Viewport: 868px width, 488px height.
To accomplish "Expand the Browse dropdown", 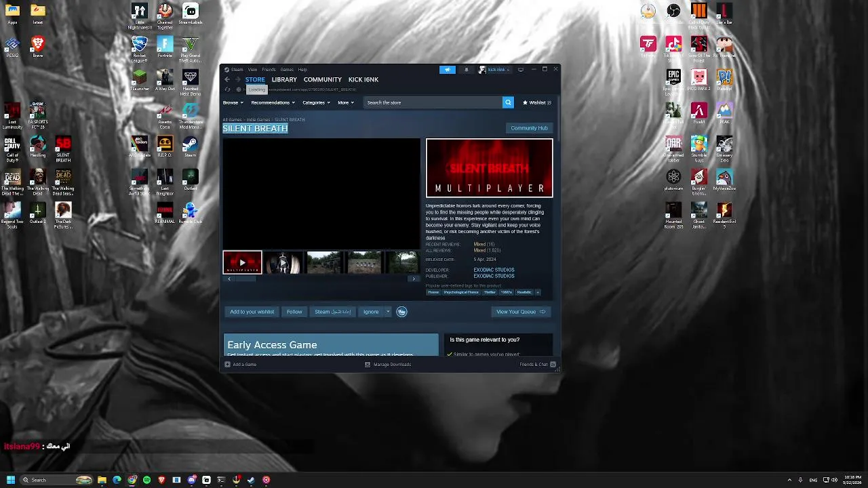I will pyautogui.click(x=233, y=102).
